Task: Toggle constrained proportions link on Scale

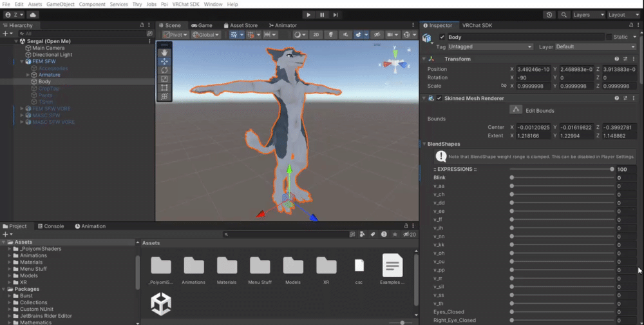Action: coord(504,86)
